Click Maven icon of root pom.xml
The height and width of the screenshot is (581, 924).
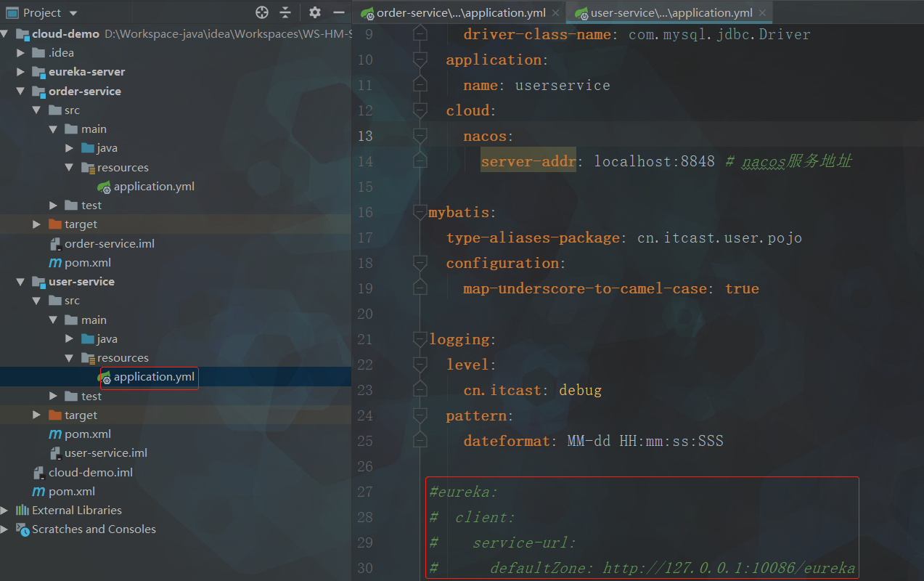[39, 492]
